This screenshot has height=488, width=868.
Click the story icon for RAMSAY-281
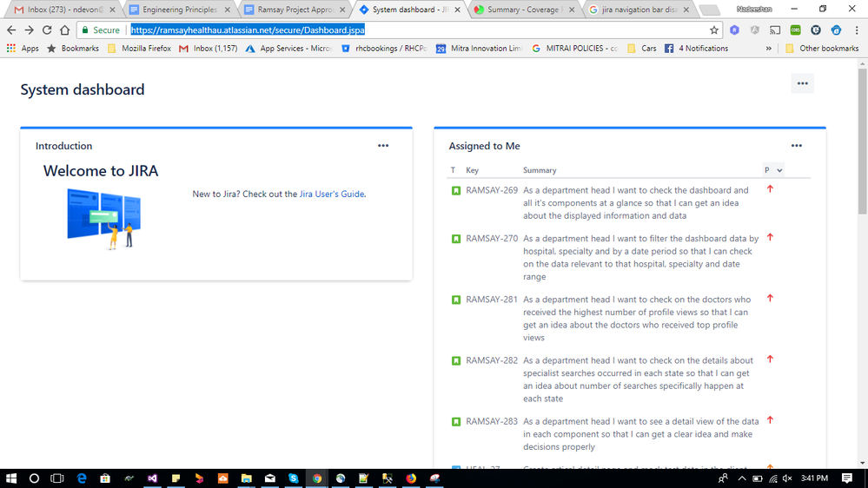coord(455,300)
